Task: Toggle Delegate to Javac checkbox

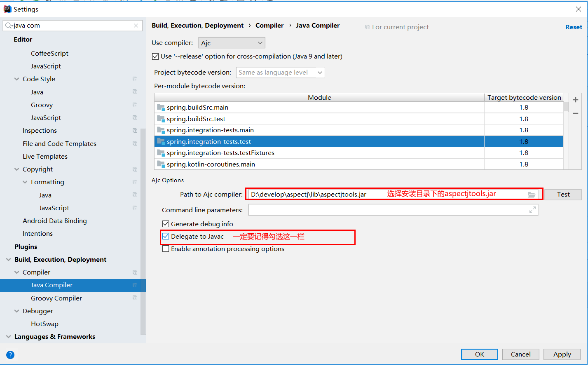Action: 166,236
